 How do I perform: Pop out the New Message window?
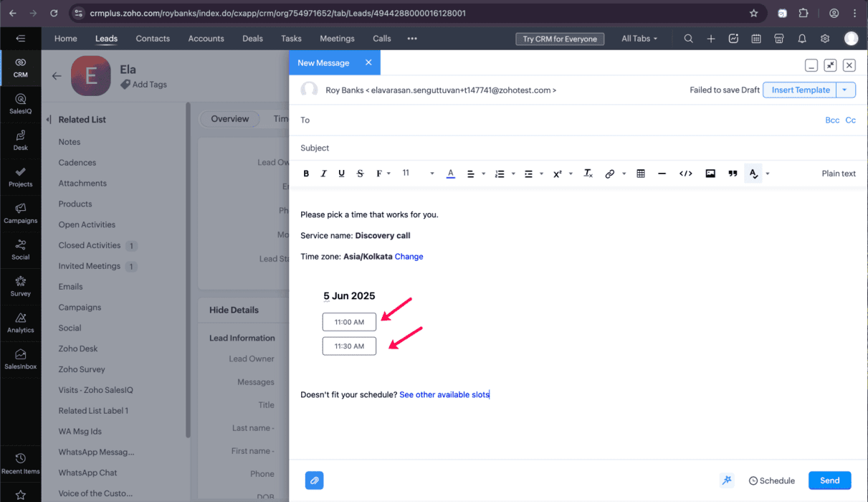[x=830, y=65]
